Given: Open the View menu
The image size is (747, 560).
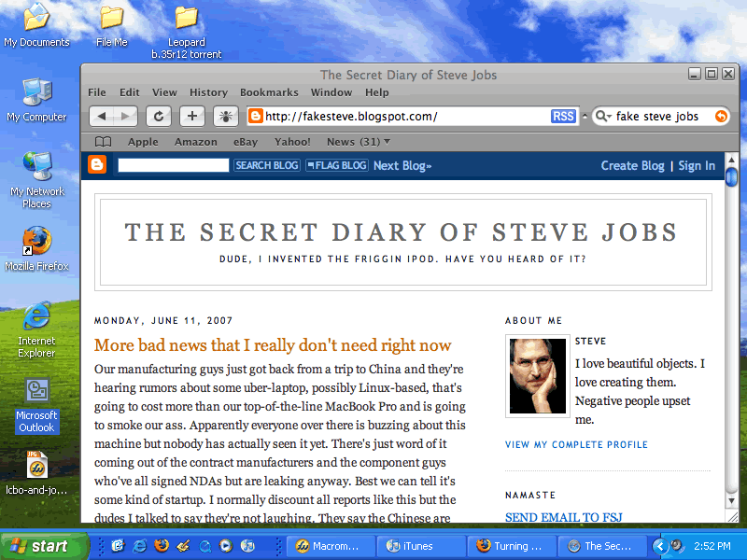Looking at the screenshot, I should 164,92.
